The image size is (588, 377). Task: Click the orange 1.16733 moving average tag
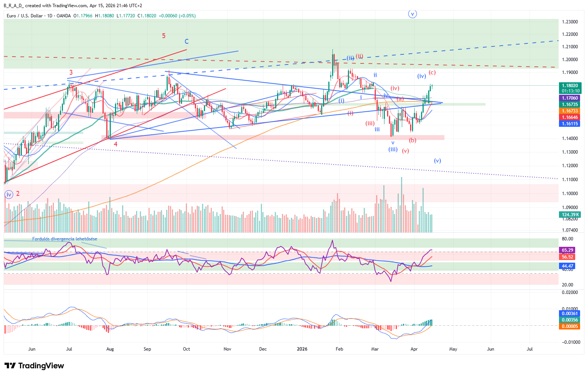[570, 111]
